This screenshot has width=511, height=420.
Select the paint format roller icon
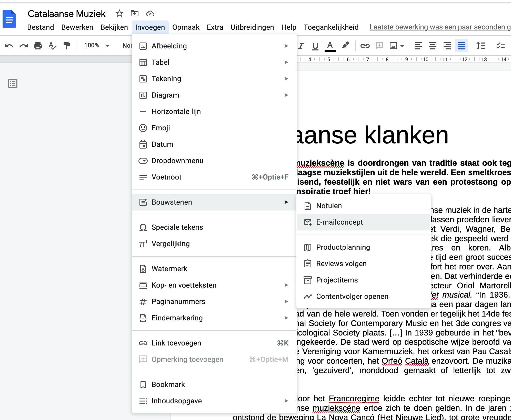[x=67, y=46]
